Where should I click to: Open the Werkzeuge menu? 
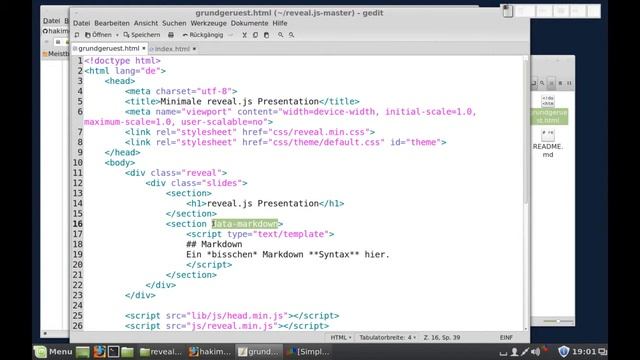(x=209, y=23)
